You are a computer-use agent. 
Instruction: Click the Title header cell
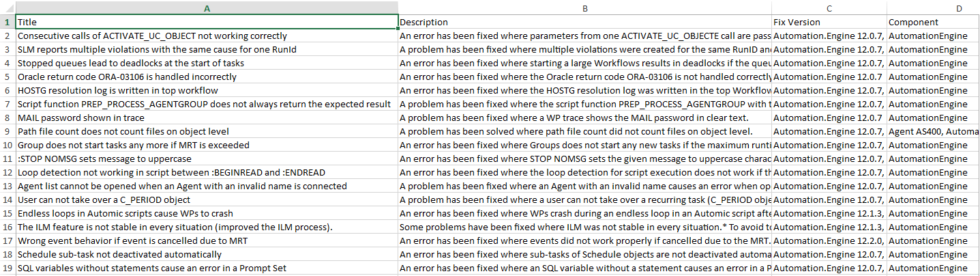click(207, 22)
